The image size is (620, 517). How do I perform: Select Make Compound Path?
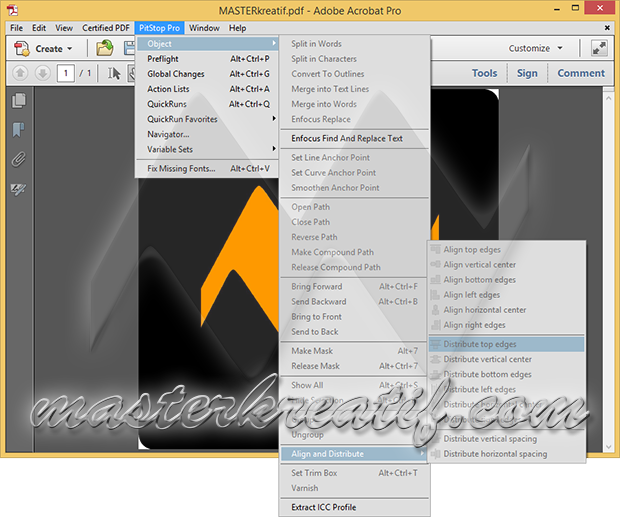354,252
